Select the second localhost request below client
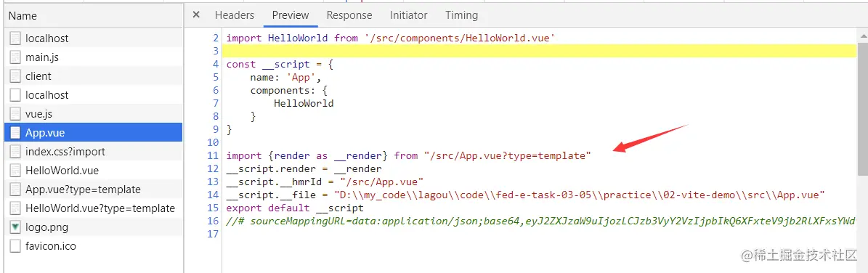 click(94, 94)
